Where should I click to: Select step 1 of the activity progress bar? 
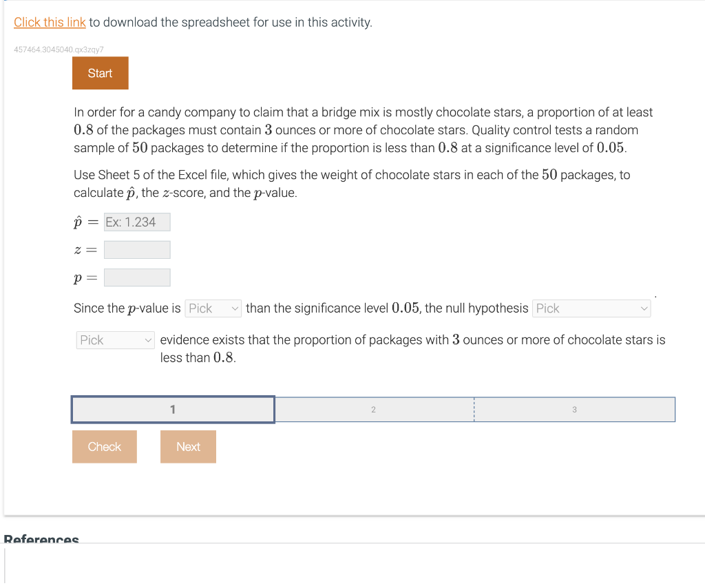[x=172, y=409]
